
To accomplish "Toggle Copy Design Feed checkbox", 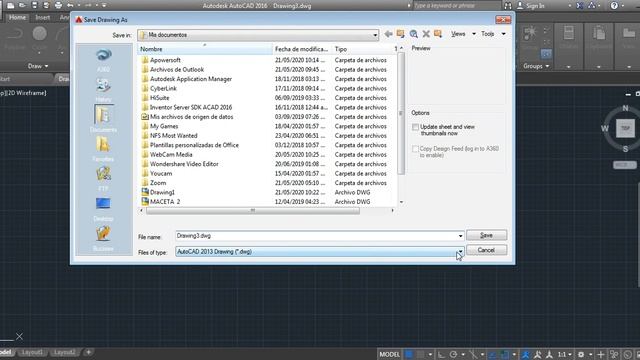I will (x=415, y=149).
